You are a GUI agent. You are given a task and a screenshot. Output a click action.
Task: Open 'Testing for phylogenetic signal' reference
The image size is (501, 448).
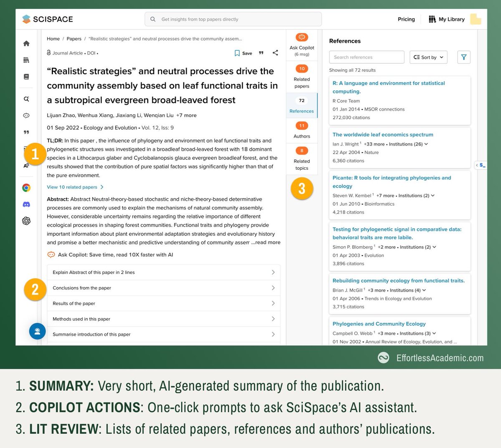click(x=397, y=233)
